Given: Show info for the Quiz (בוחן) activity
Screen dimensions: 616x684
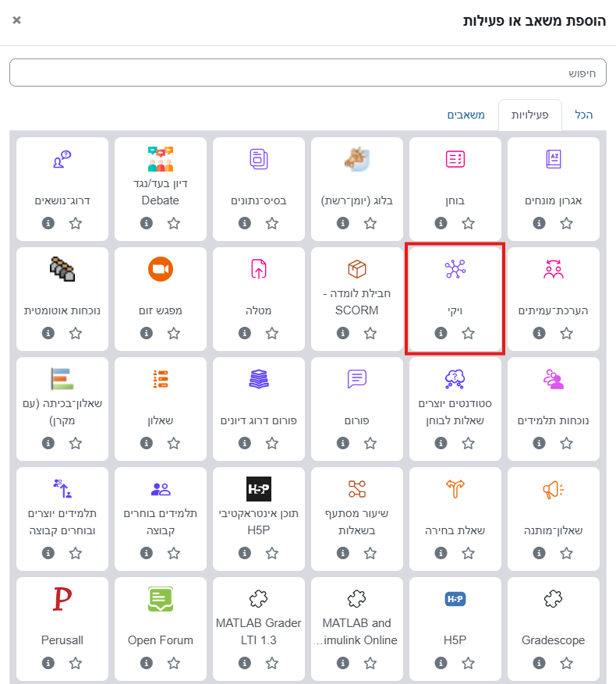Looking at the screenshot, I should click(441, 223).
